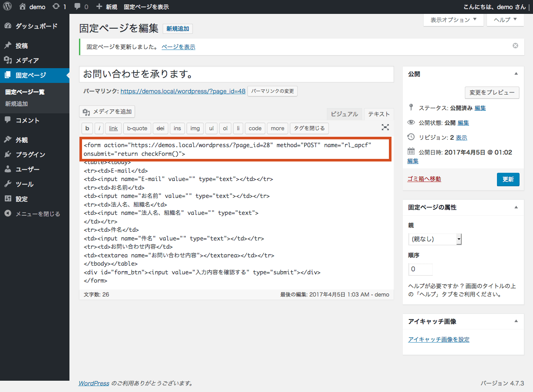Click 新規追加 button beside page heading
This screenshot has width=533, height=392.
point(178,29)
